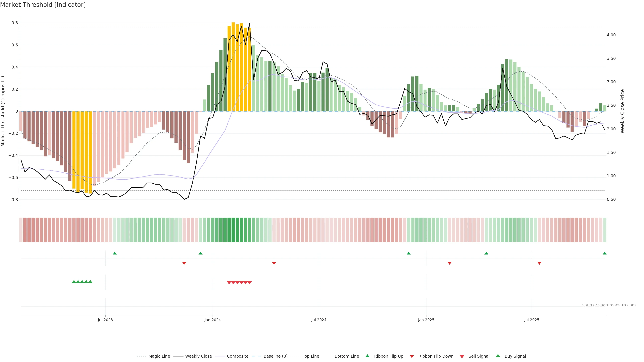Click the Jan 2024 x-axis date label
Screen dimensions: 644x362
pos(212,320)
